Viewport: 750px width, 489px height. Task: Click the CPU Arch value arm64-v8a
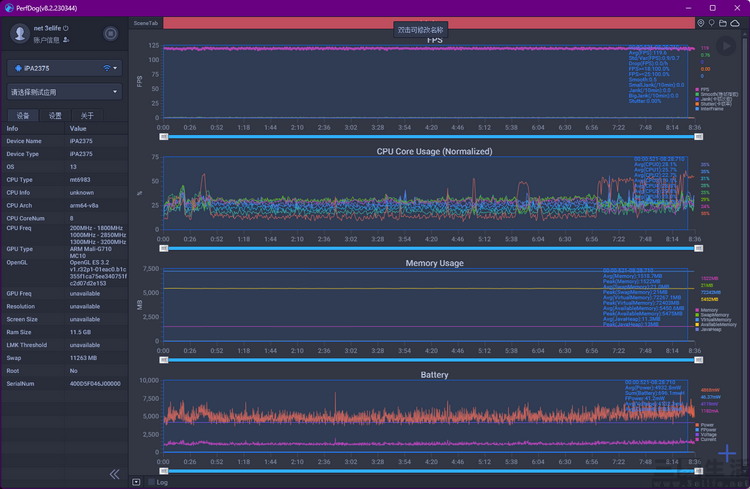[x=84, y=205]
